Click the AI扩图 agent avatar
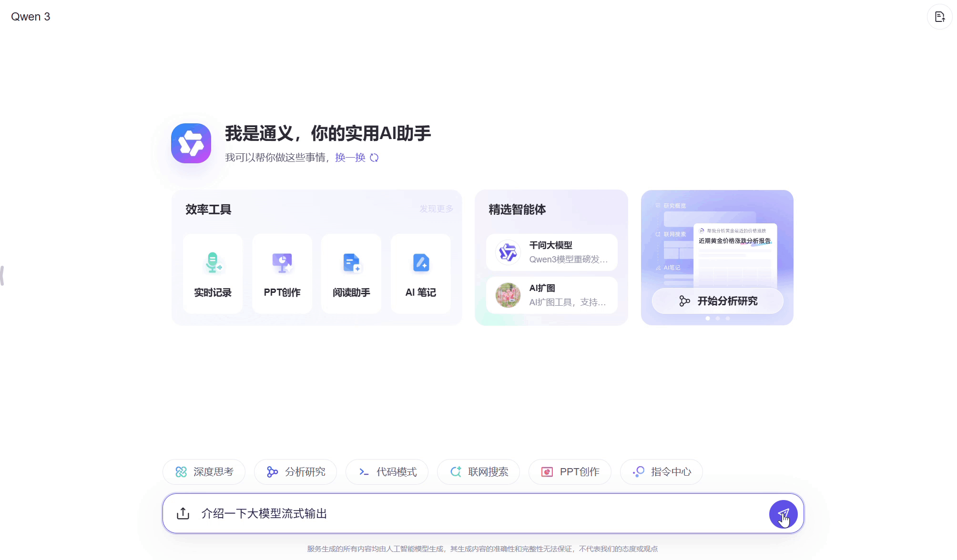 (x=508, y=295)
